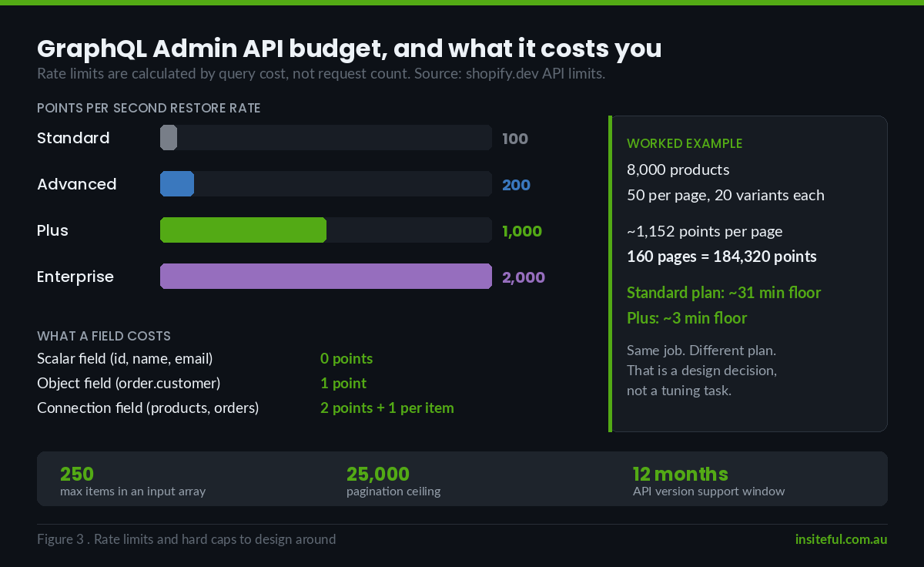
Task: Select the Plus plan label
Action: pyautogui.click(x=52, y=230)
